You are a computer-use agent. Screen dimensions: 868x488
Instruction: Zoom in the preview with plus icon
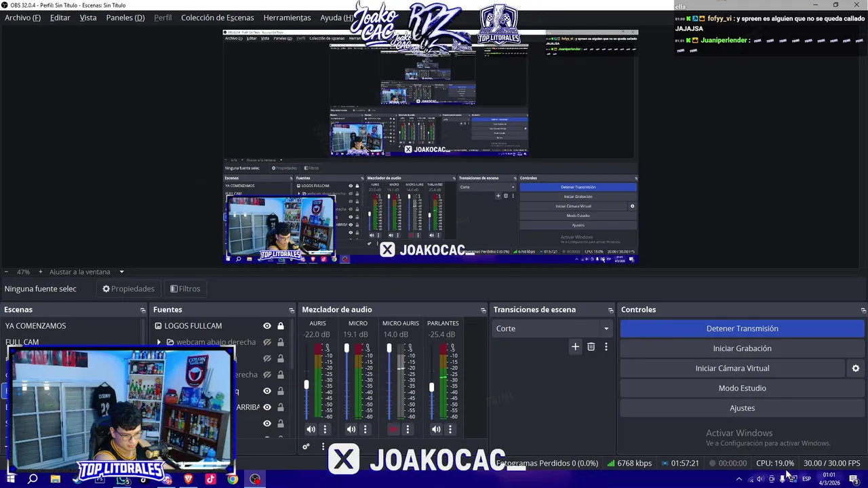click(40, 272)
